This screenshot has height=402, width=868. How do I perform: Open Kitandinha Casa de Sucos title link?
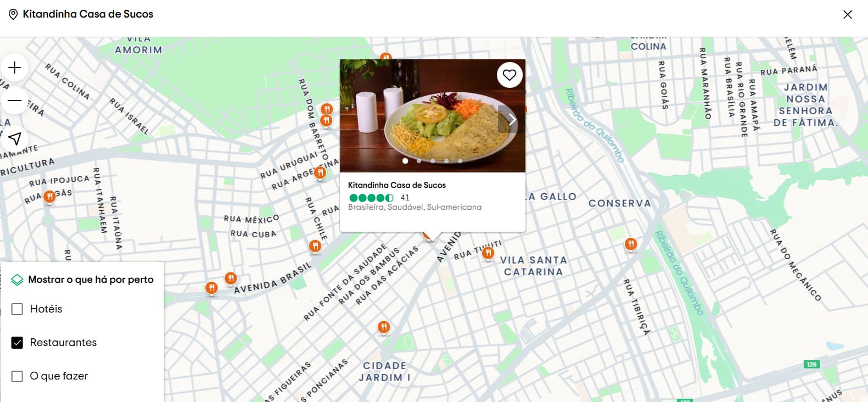click(397, 185)
